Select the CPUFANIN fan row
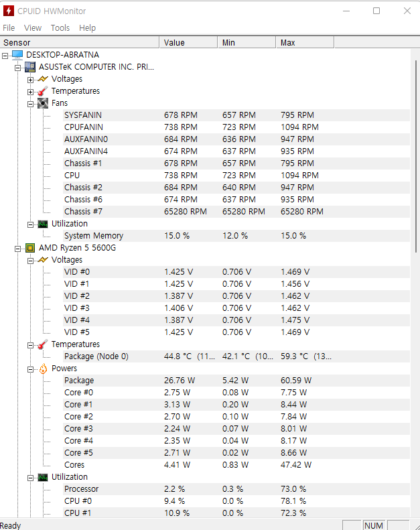Viewport: 420px width, 530px height. [236, 127]
